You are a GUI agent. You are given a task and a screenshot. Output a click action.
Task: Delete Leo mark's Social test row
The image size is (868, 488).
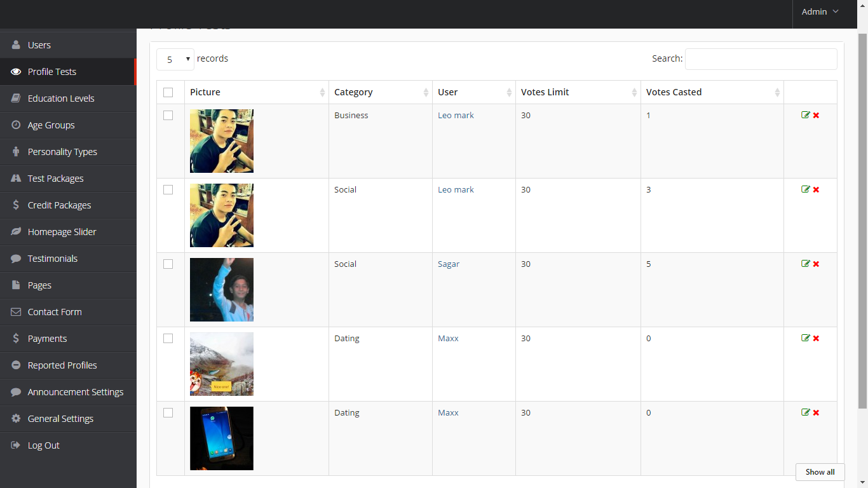(x=816, y=189)
